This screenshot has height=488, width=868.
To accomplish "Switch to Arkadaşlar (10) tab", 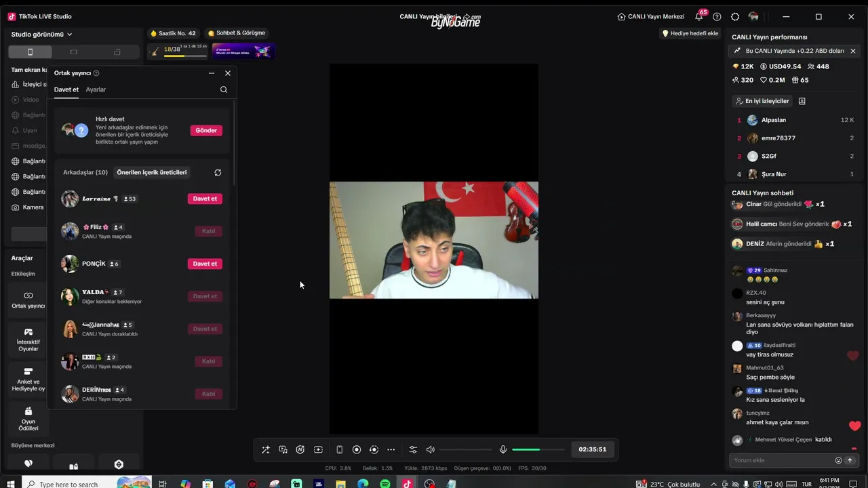I will click(x=85, y=172).
